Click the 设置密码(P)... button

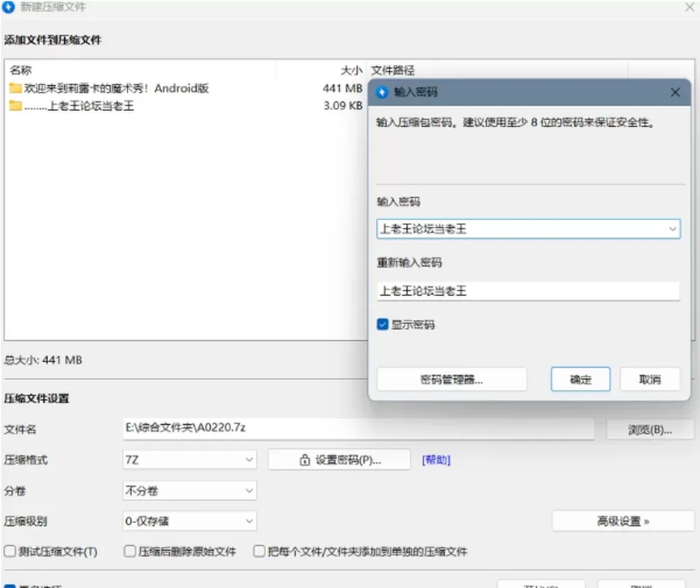[x=339, y=460]
